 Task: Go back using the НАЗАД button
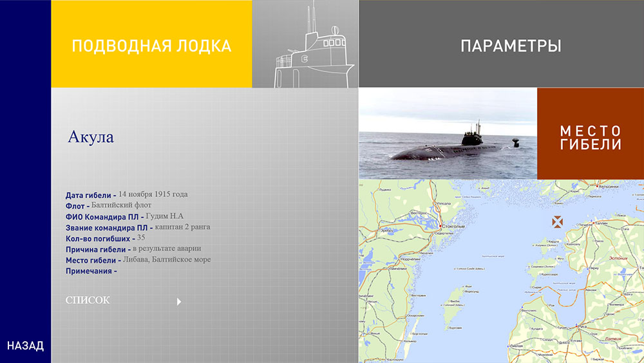[25, 346]
